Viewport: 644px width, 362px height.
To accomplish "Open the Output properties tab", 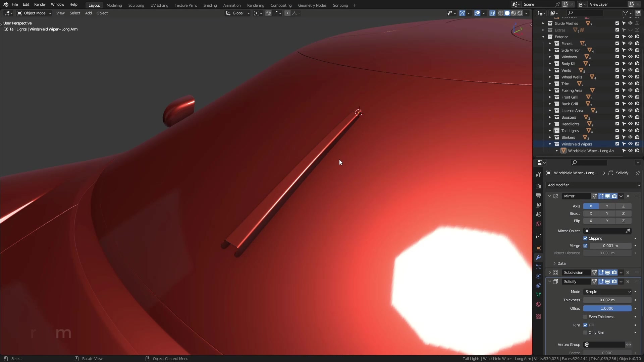I will (x=538, y=196).
